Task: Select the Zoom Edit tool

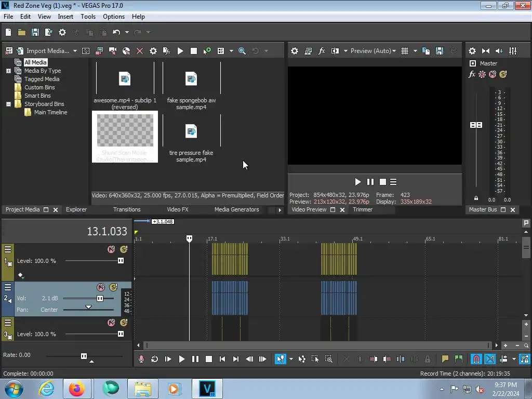Action: [x=328, y=359]
